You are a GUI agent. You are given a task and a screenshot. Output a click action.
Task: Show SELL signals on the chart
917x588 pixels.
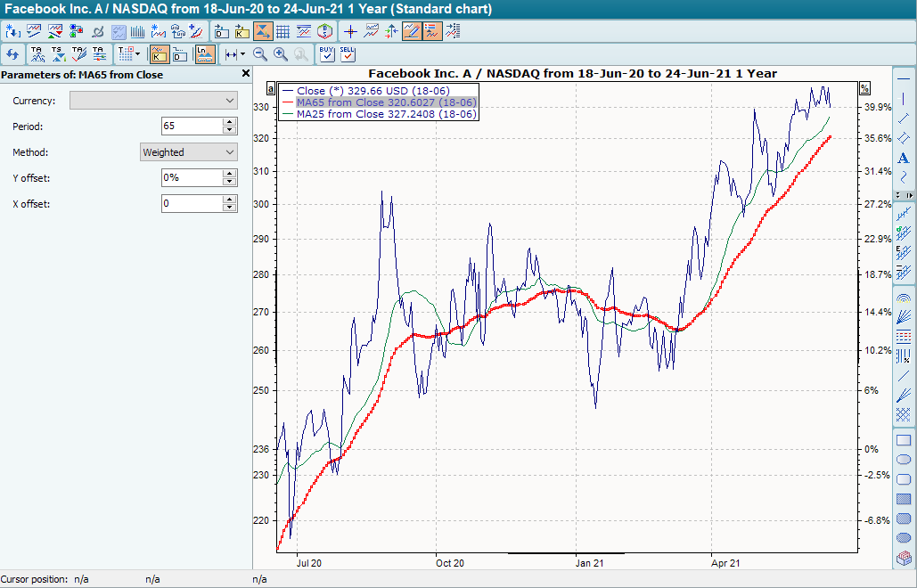pyautogui.click(x=349, y=54)
